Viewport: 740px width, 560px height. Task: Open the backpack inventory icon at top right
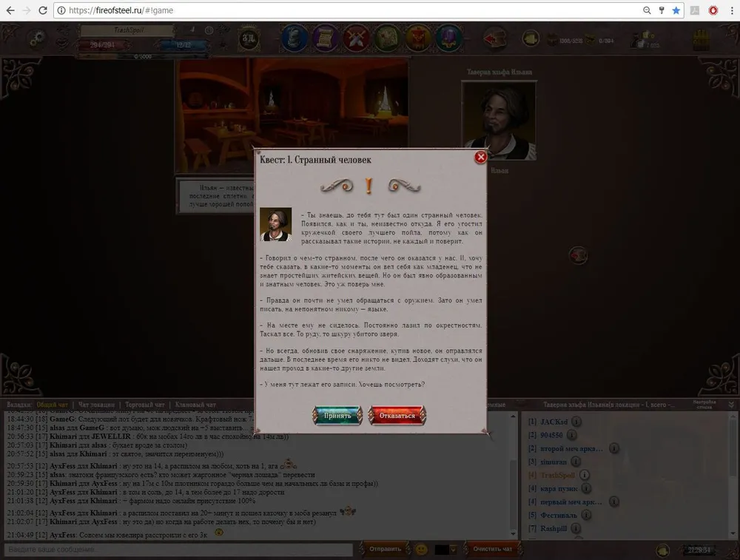(702, 40)
